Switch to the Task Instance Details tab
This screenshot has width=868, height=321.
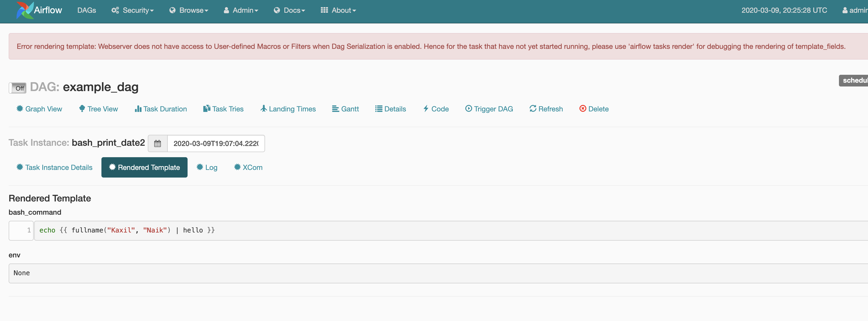click(x=54, y=167)
